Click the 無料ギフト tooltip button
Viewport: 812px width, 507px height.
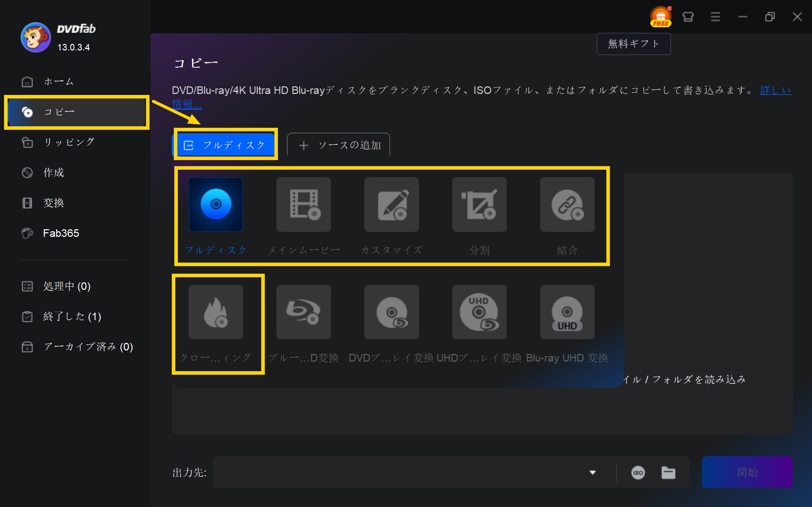click(x=634, y=44)
